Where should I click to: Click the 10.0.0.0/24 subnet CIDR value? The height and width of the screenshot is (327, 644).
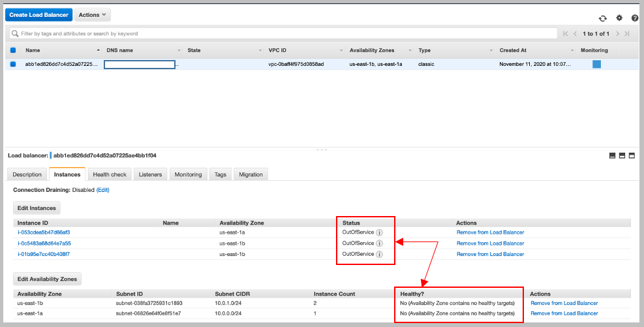(x=228, y=313)
